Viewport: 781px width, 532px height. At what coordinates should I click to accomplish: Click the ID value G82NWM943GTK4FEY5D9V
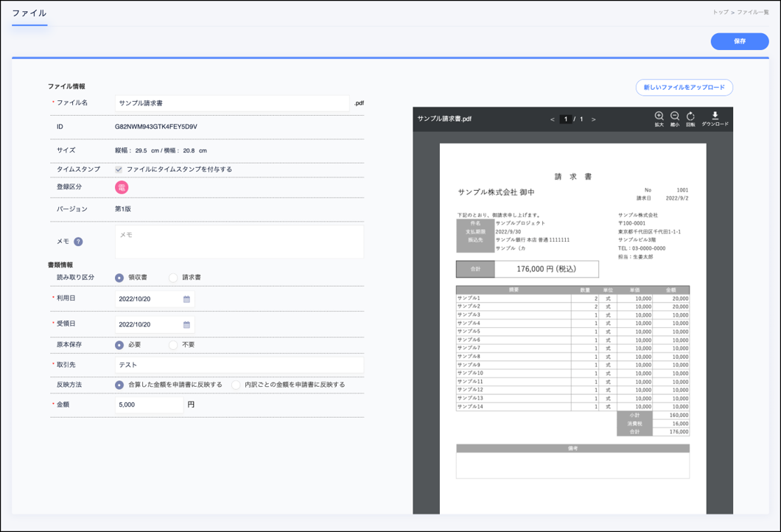pos(156,127)
